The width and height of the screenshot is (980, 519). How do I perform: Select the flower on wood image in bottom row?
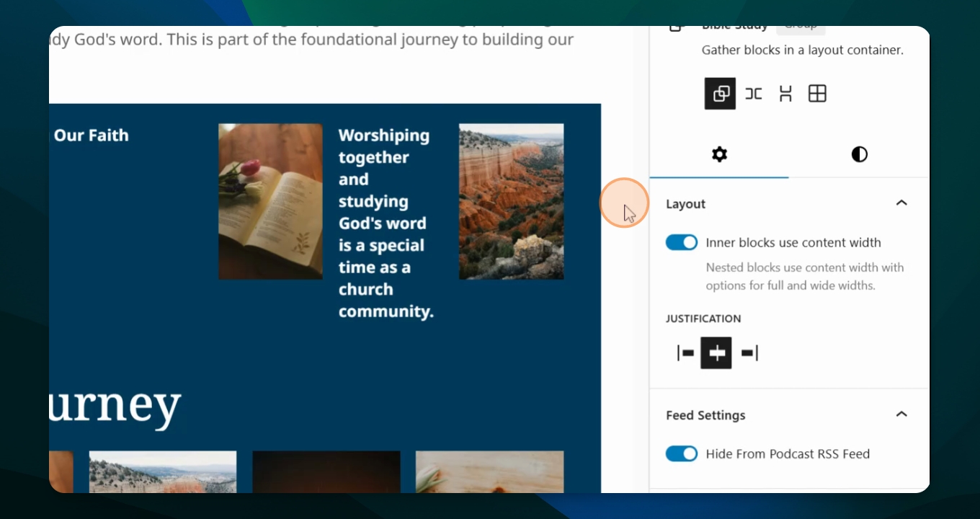(x=490, y=472)
